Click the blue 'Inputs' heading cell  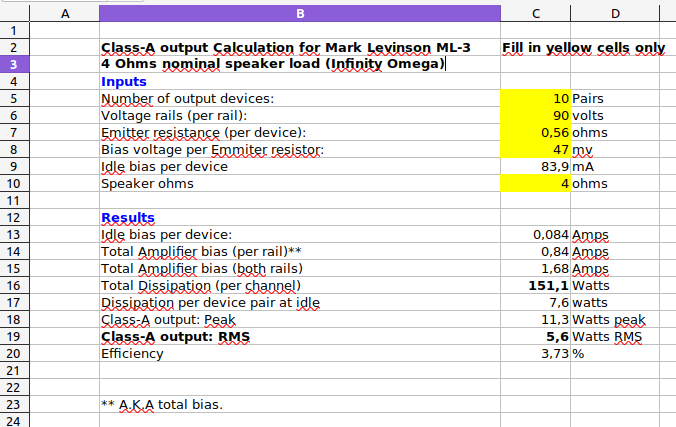[300, 82]
